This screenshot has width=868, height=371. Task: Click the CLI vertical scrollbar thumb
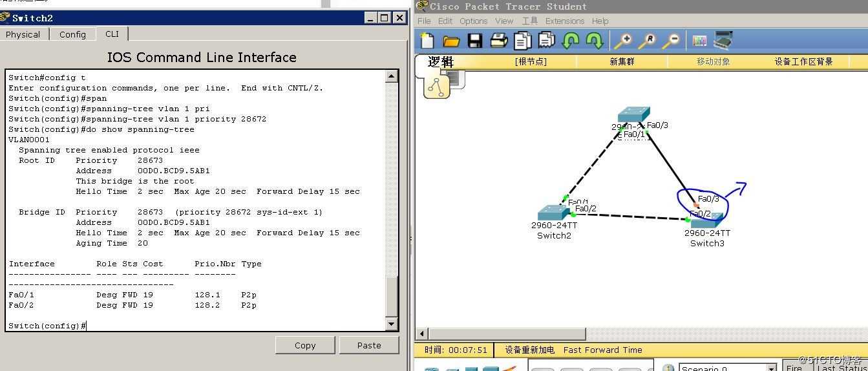coord(392,296)
